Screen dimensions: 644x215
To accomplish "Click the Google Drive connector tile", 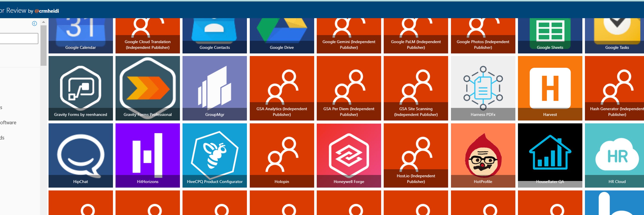I will tap(282, 35).
